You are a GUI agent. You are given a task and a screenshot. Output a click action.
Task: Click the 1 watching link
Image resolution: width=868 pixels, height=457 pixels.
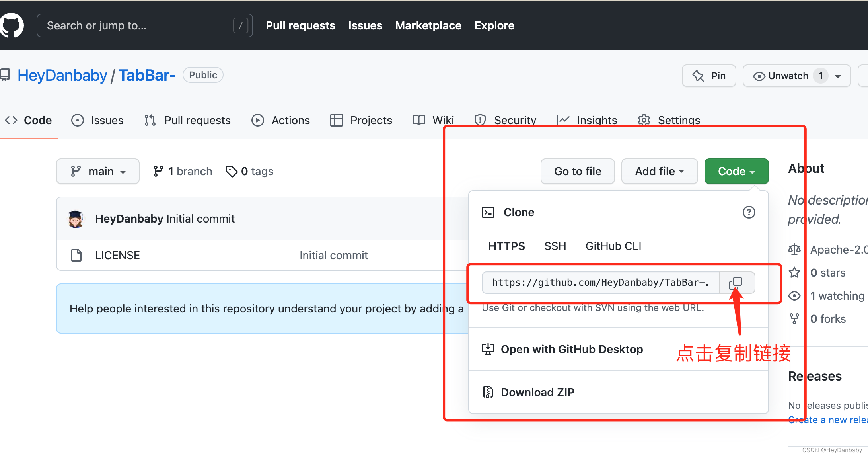837,296
